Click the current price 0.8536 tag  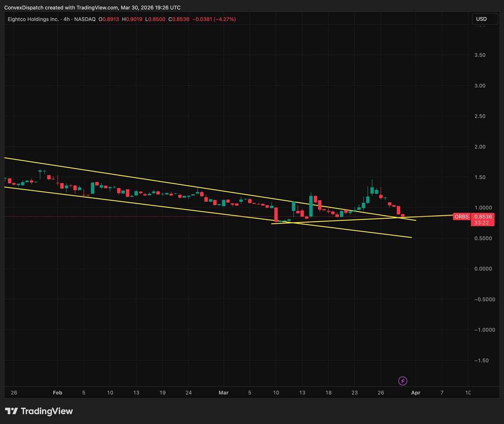[x=483, y=217]
